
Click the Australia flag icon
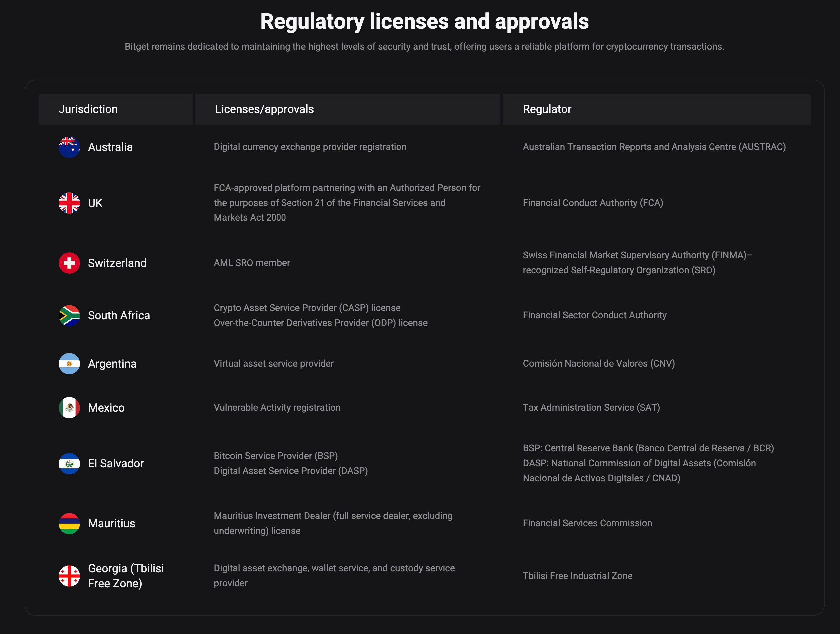[x=69, y=147]
